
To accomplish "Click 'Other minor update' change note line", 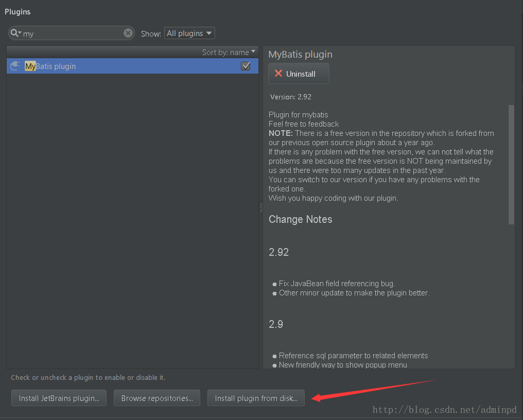I will pyautogui.click(x=354, y=293).
